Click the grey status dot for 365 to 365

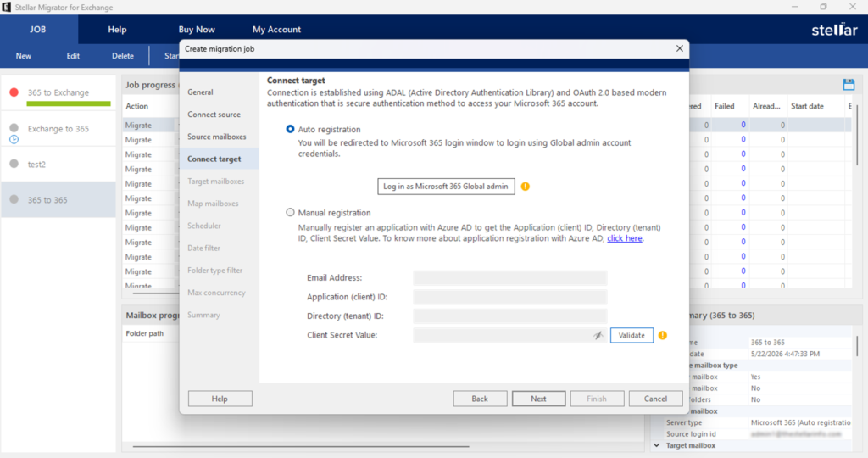click(14, 199)
